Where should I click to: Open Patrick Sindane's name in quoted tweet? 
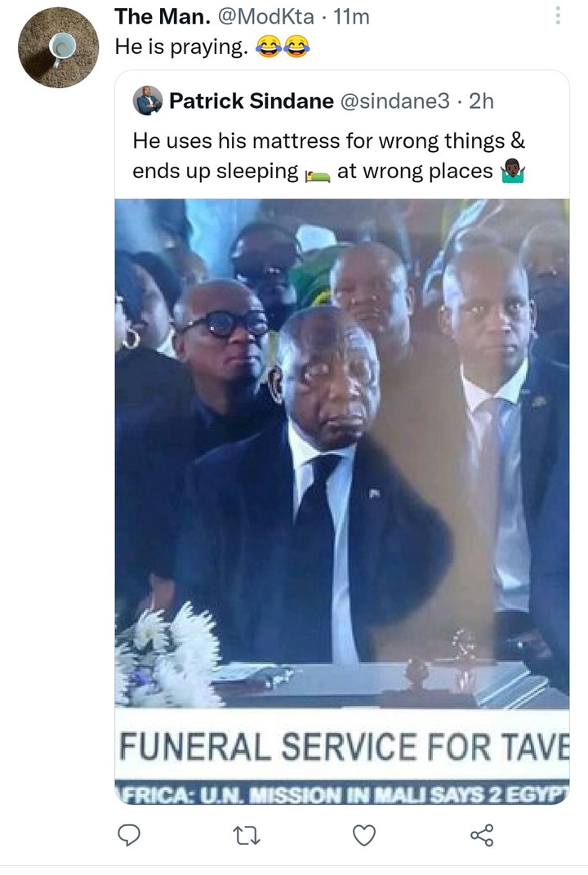click(251, 101)
